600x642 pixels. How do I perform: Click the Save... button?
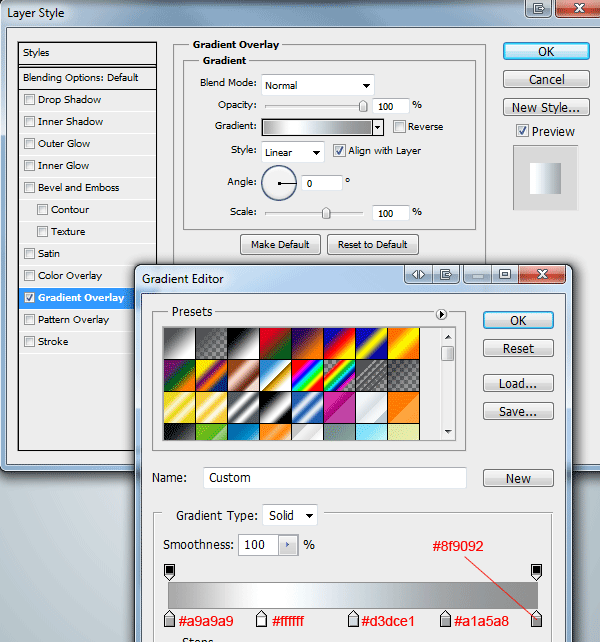click(x=518, y=411)
